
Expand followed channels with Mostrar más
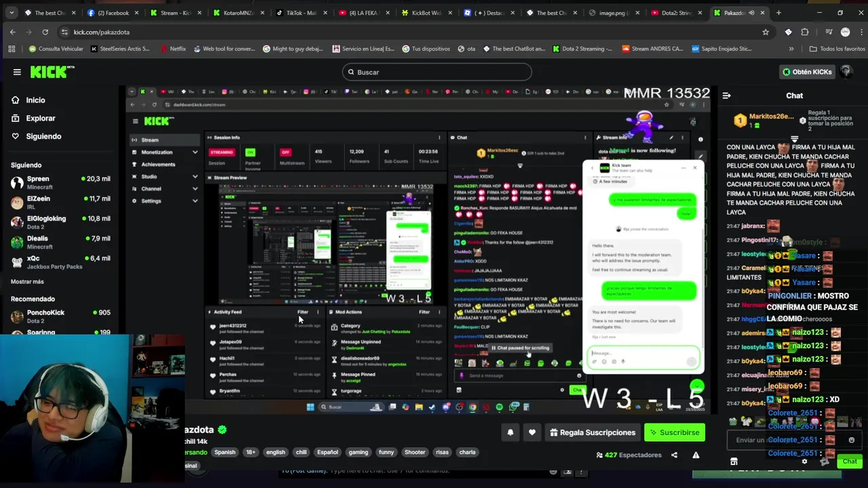pyautogui.click(x=27, y=281)
